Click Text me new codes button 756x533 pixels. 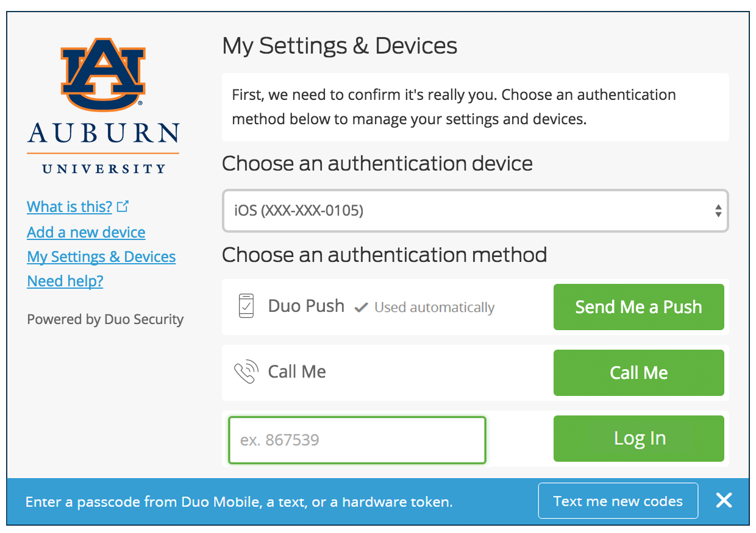coord(618,501)
